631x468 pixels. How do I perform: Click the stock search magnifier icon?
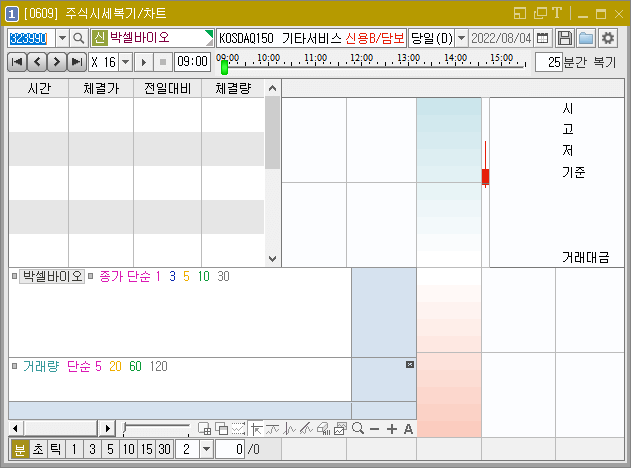tap(78, 39)
